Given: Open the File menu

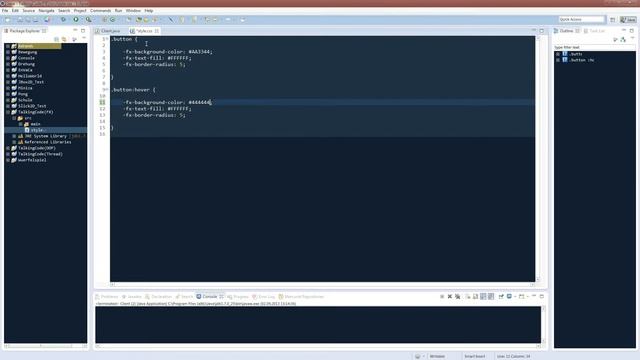Looking at the screenshot, I should [5, 11].
